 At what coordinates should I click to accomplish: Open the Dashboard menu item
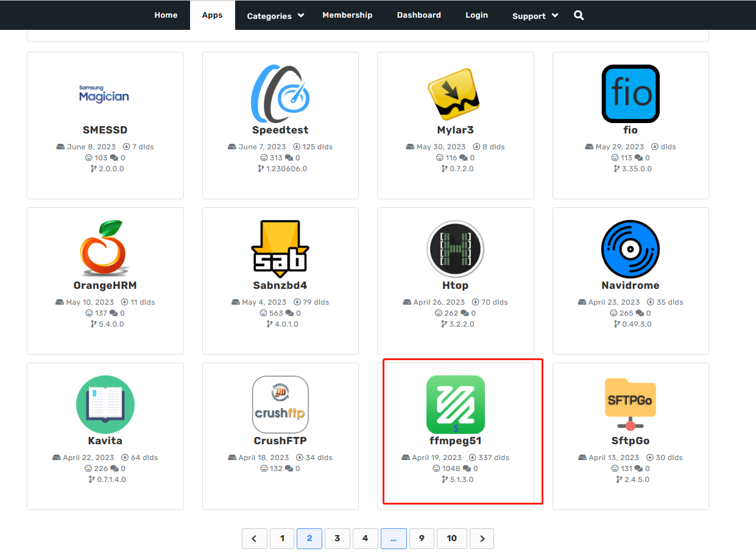click(x=419, y=15)
